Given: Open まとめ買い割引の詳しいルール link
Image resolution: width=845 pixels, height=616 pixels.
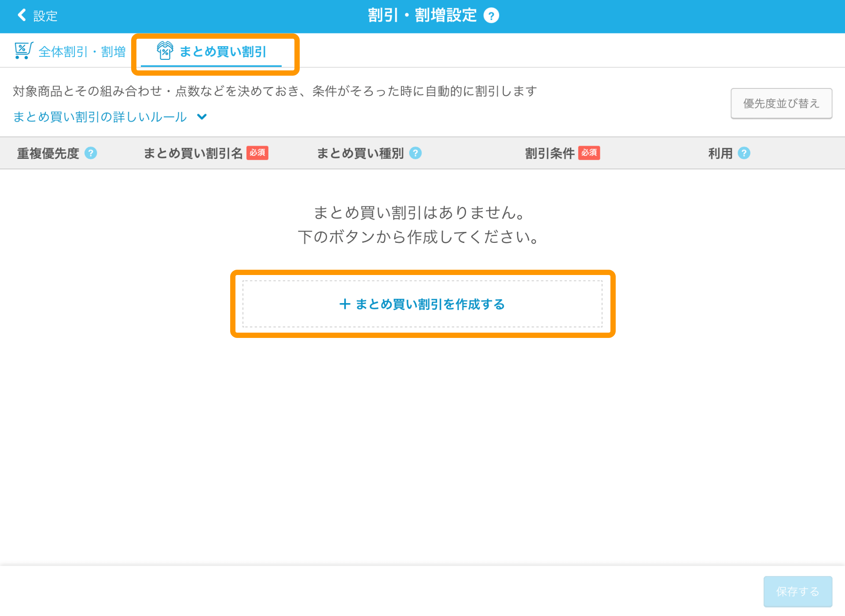Looking at the screenshot, I should point(100,117).
